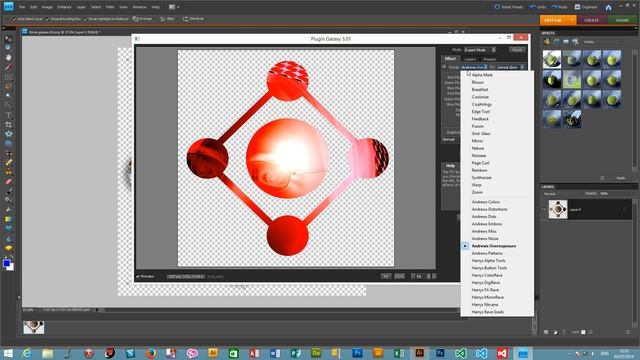Open the Mode dropdown in Plugin Galaxy

[480, 50]
